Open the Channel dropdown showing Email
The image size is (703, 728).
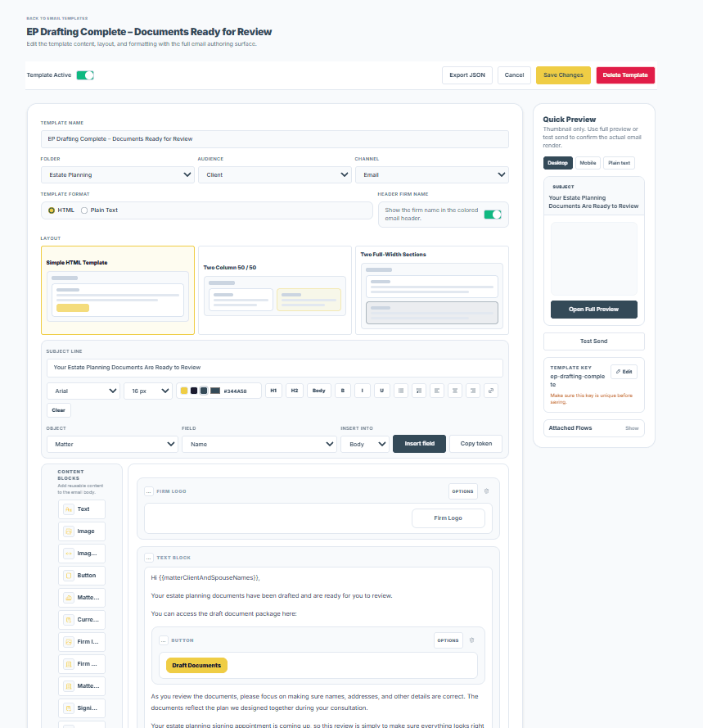pos(432,175)
